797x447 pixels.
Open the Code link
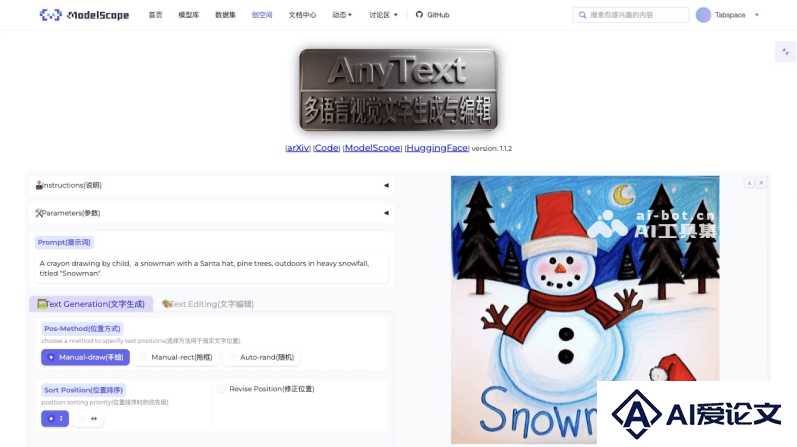[326, 148]
